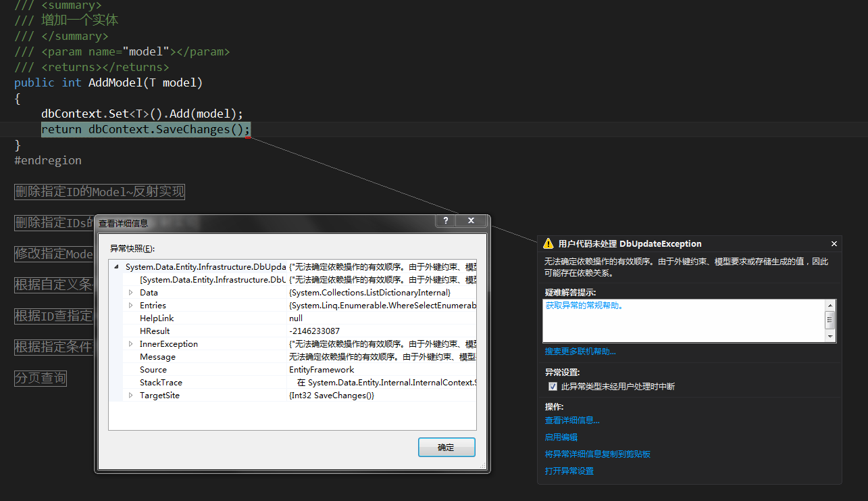Click the dbContext.Set<T>().Add(model) code line

[142, 114]
